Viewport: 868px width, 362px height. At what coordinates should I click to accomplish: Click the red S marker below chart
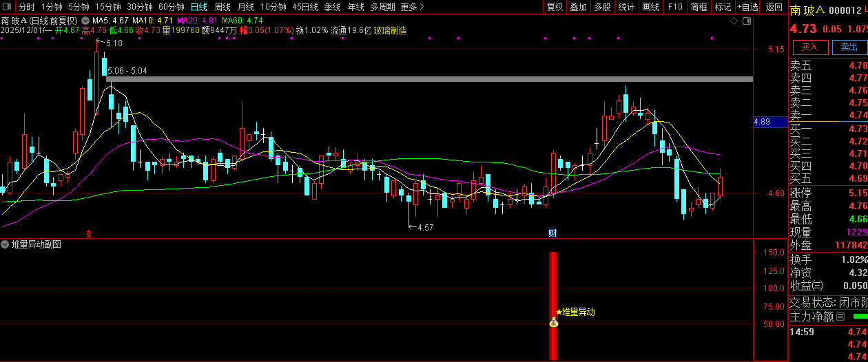[88, 233]
